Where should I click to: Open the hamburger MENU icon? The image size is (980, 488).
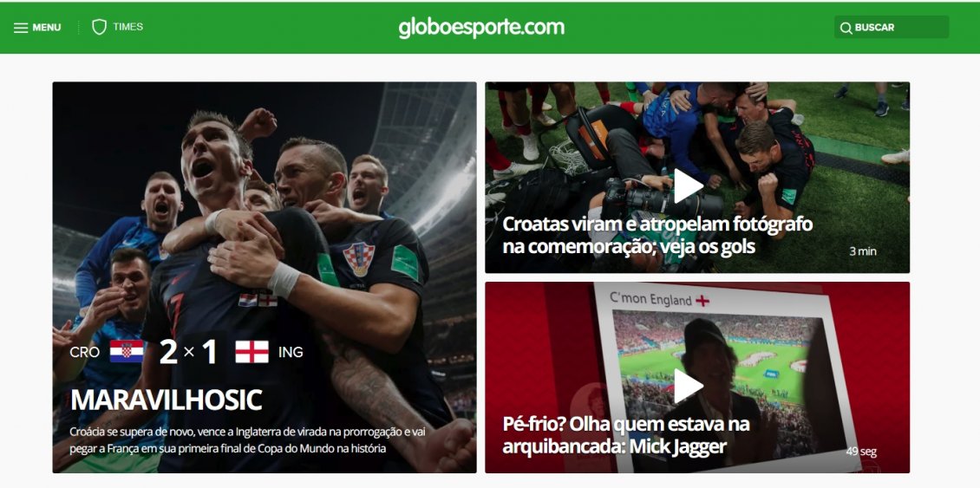tap(21, 28)
